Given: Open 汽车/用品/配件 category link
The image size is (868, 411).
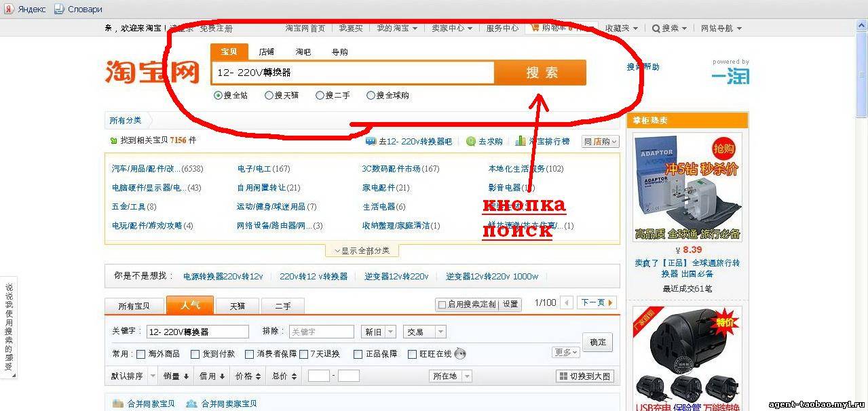Looking at the screenshot, I should [146, 169].
